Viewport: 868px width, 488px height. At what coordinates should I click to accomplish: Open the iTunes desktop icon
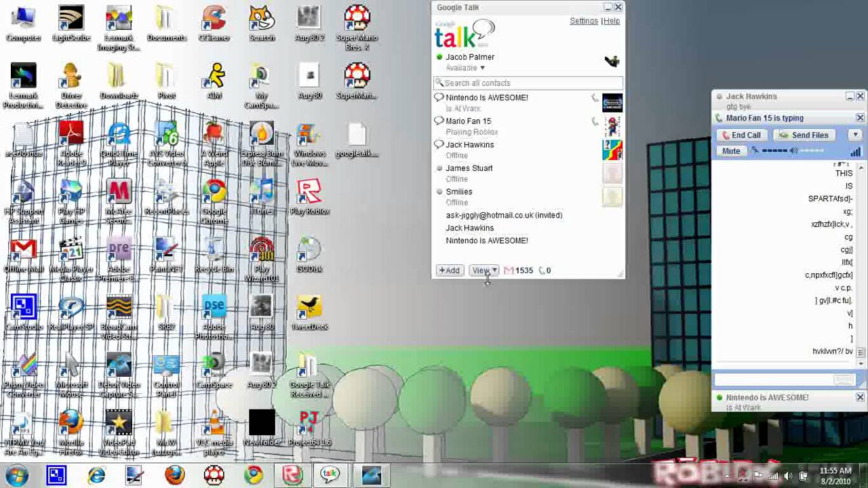262,197
